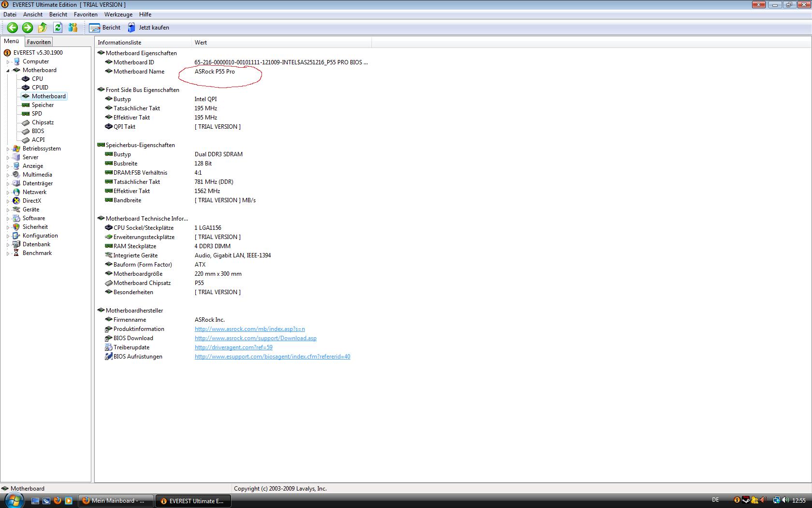Click the Windows Start orb
The width and height of the screenshot is (812, 508).
click(13, 500)
